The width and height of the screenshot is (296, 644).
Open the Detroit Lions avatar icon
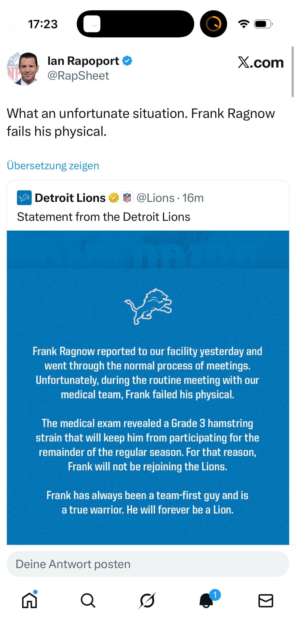point(24,198)
